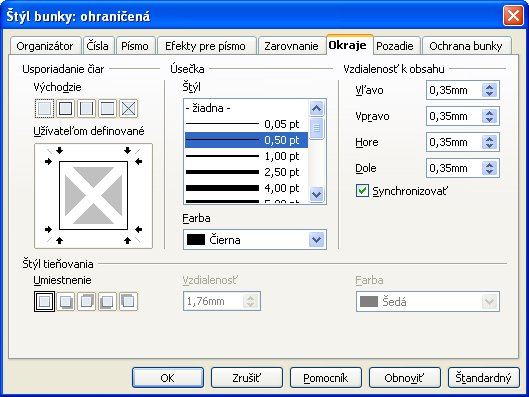529x397 pixels.
Task: Click the Vpravo spinner arrows
Action: (490, 116)
